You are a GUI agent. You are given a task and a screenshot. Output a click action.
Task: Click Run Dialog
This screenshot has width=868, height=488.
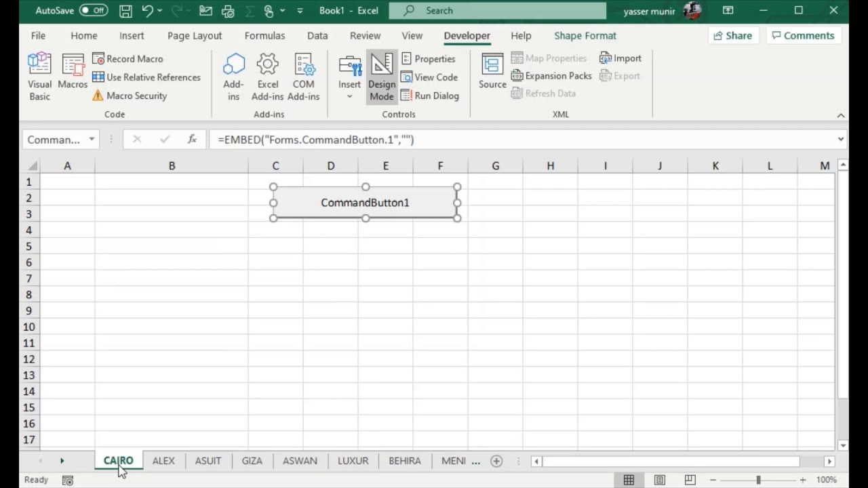[x=430, y=96]
